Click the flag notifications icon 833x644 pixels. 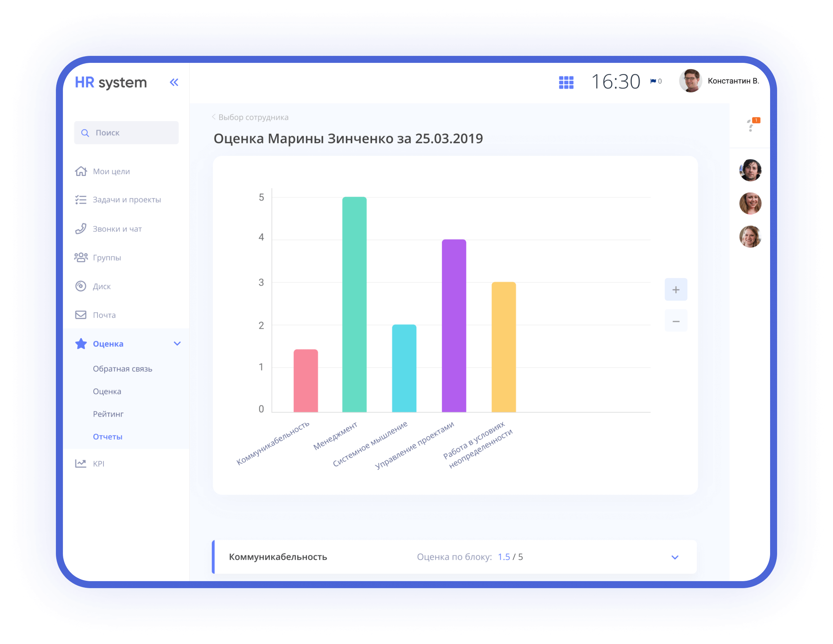[x=653, y=81]
